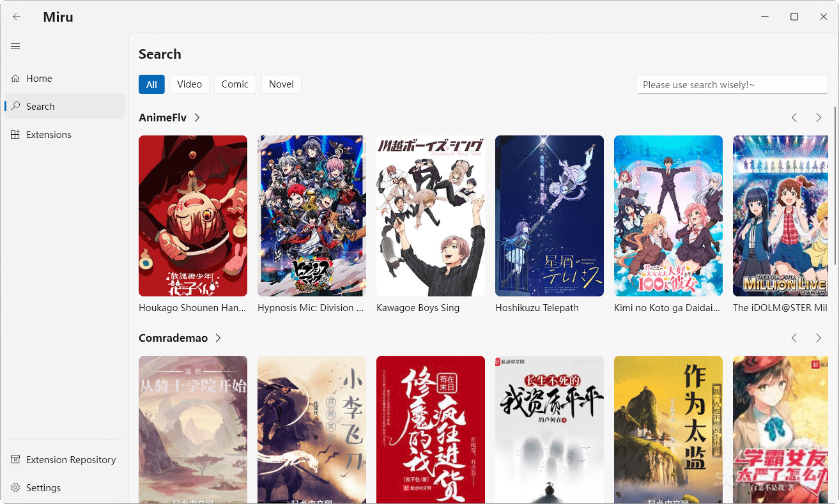Minimize the Miru window
This screenshot has width=839, height=504.
[x=765, y=17]
